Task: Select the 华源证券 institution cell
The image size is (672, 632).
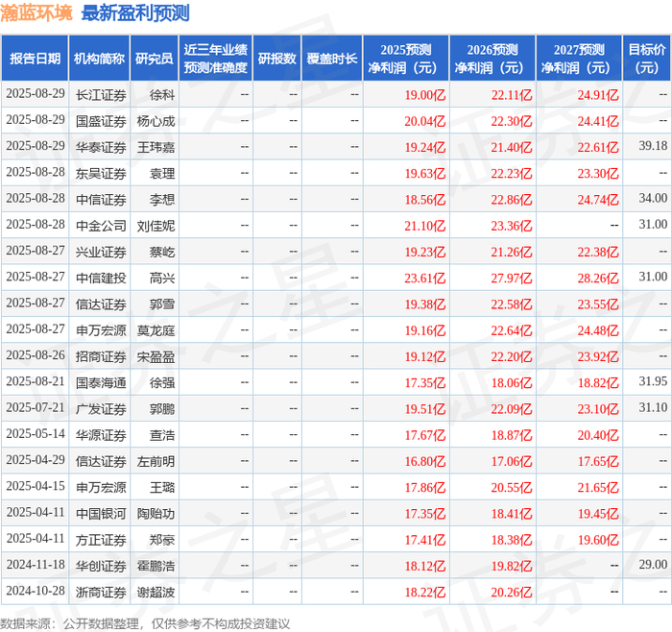Action: coord(101,435)
